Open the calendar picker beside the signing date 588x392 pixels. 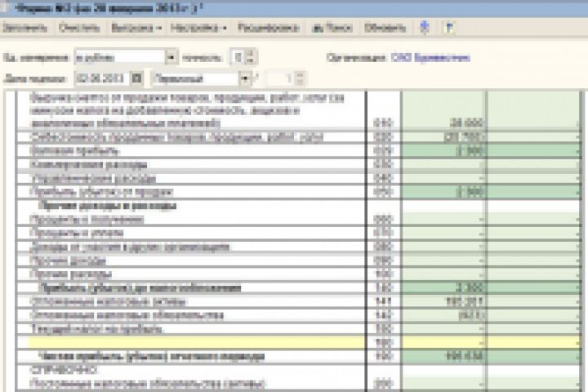[137, 78]
